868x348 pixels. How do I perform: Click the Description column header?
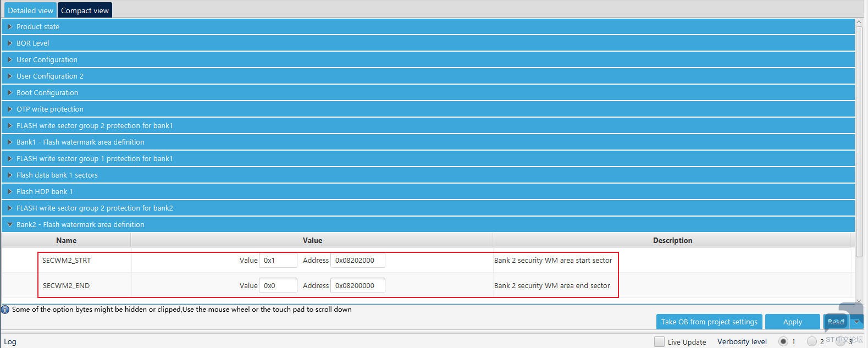tap(672, 240)
